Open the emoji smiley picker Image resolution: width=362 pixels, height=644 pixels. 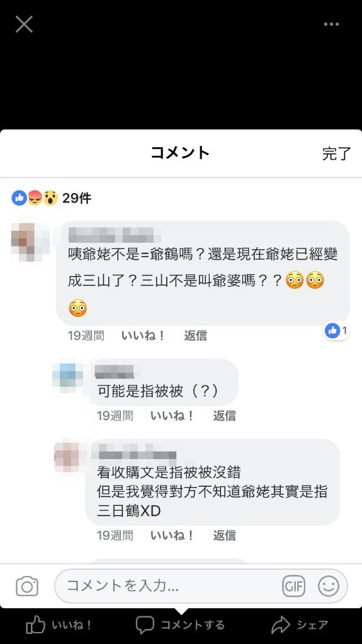coord(329,586)
